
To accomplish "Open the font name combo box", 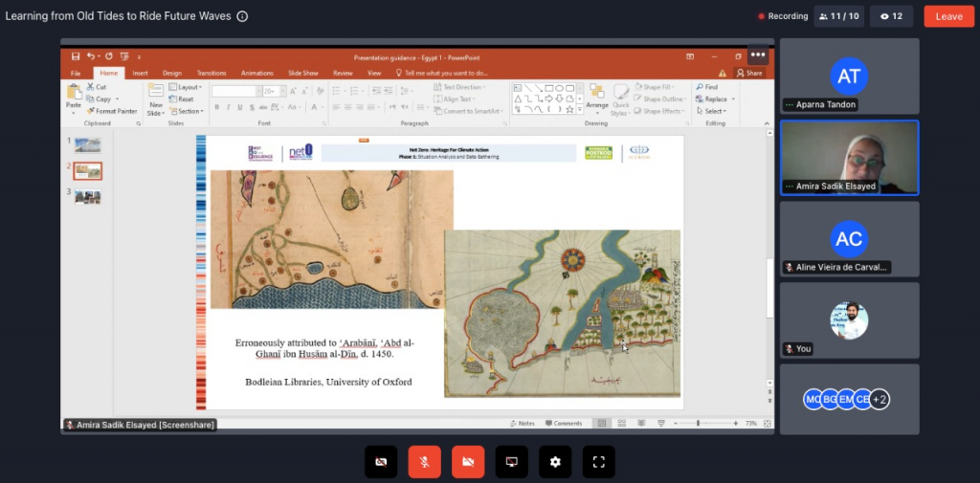I will (236, 91).
